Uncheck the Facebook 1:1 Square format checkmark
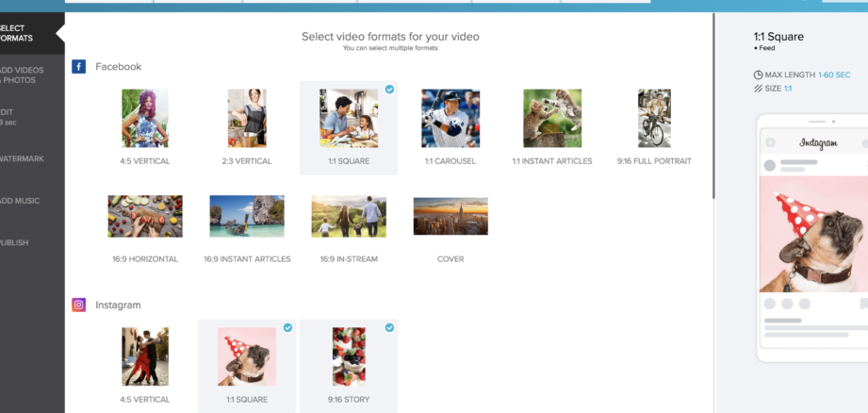 pos(389,90)
